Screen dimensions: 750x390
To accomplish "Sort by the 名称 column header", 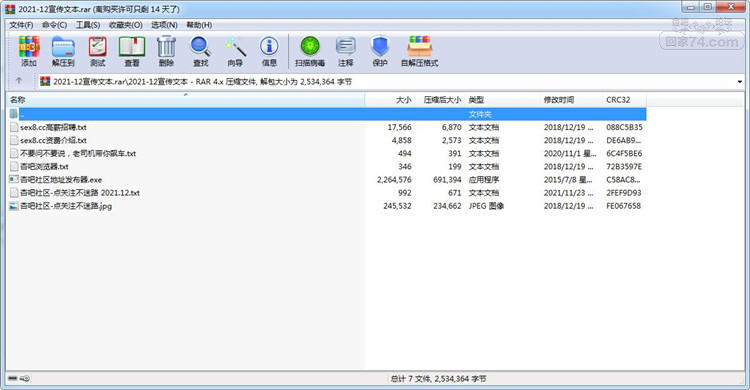I will pyautogui.click(x=186, y=100).
